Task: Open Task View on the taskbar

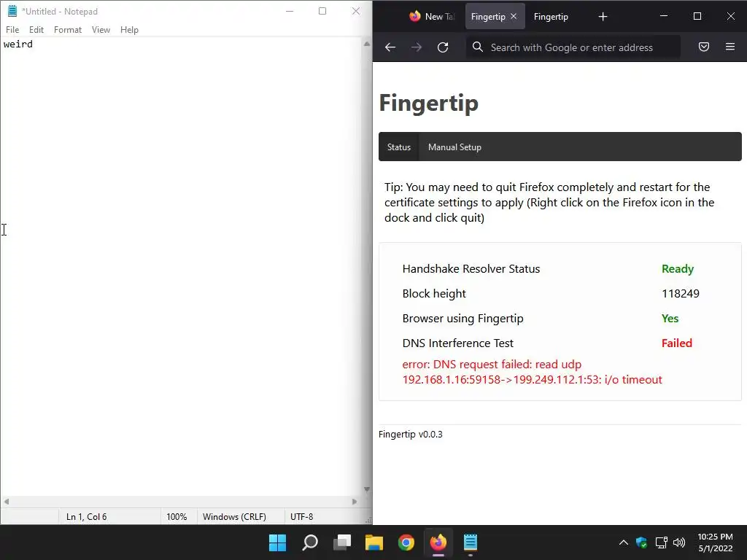Action: [342, 542]
